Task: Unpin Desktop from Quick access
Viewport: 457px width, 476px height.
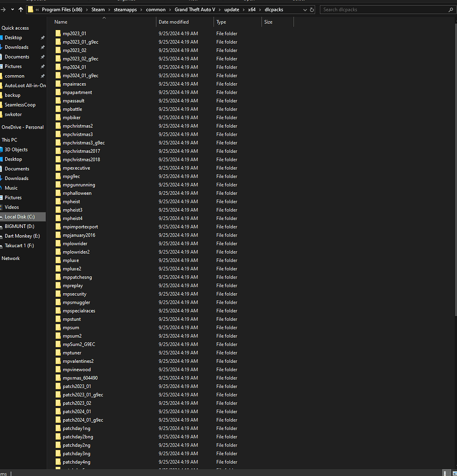Action: click(42, 37)
